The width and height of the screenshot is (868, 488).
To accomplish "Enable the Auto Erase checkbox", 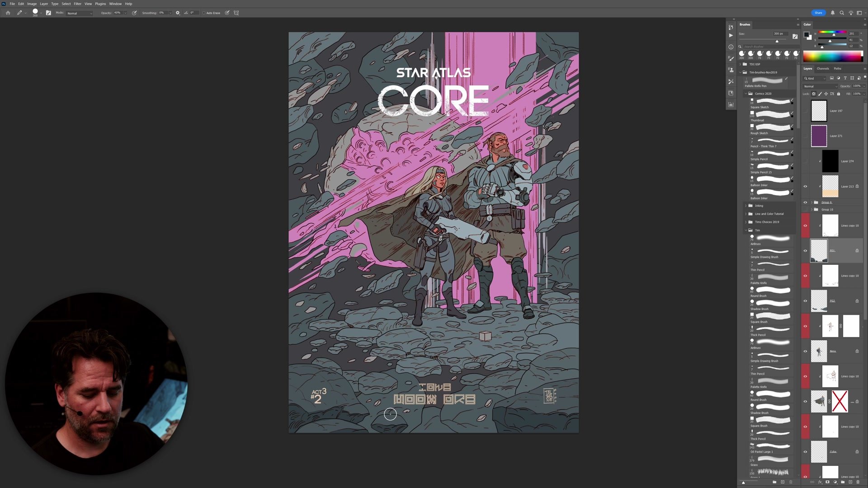I will coord(204,13).
